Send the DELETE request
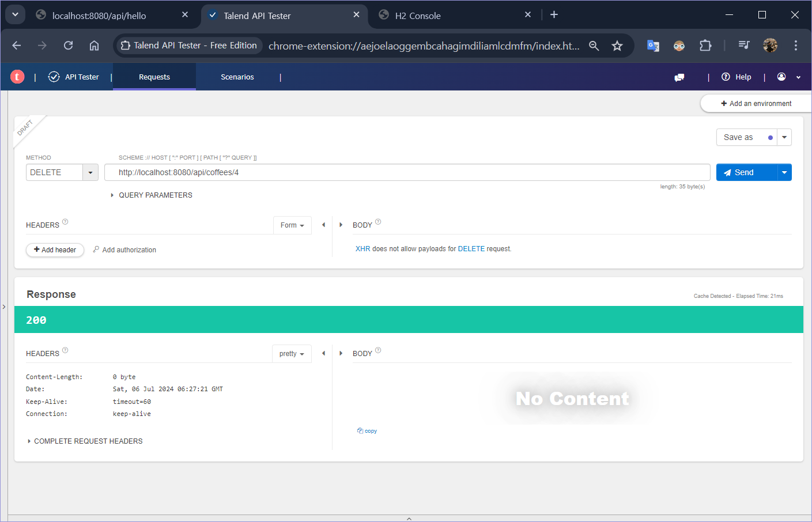Screen dimensions: 812x522 [x=747, y=172]
